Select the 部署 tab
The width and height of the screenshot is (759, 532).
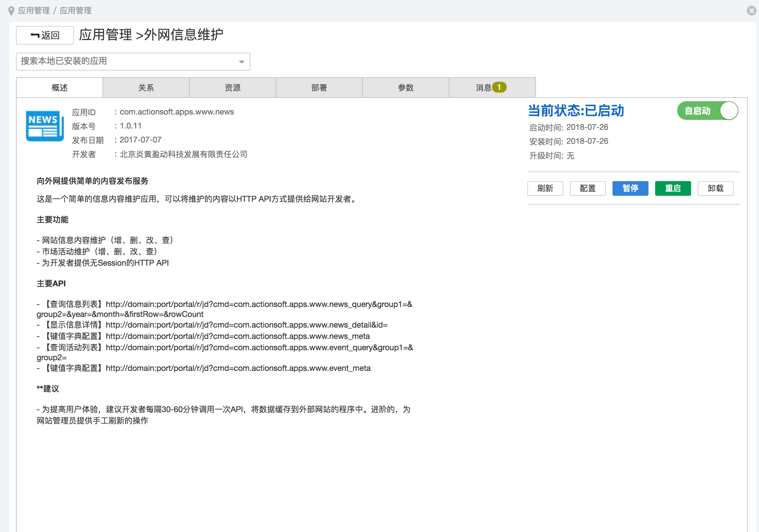click(319, 88)
